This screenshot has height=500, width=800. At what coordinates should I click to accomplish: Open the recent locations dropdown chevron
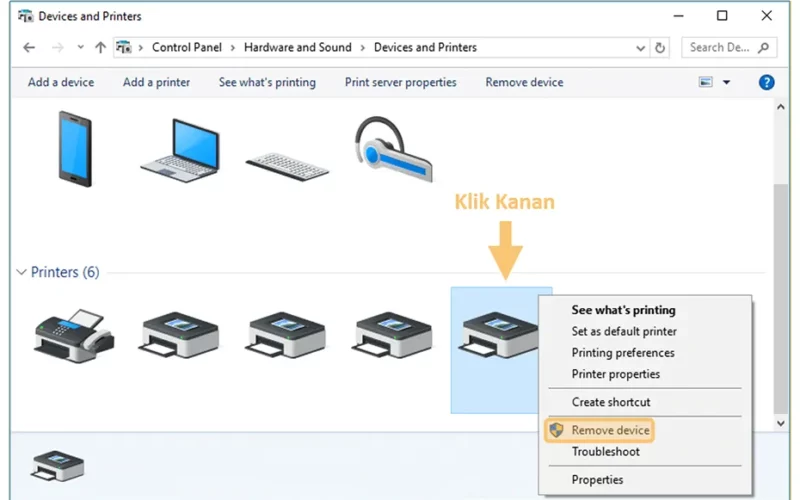(81, 47)
